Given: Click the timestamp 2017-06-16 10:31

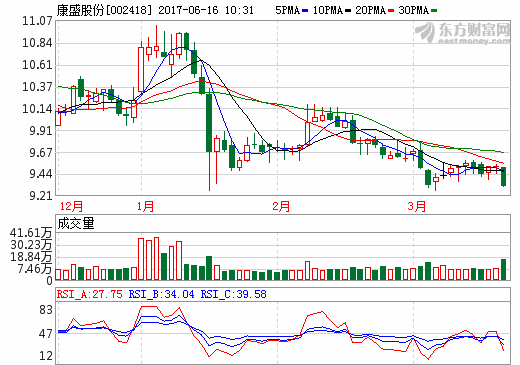Looking at the screenshot, I should pyautogui.click(x=206, y=10).
